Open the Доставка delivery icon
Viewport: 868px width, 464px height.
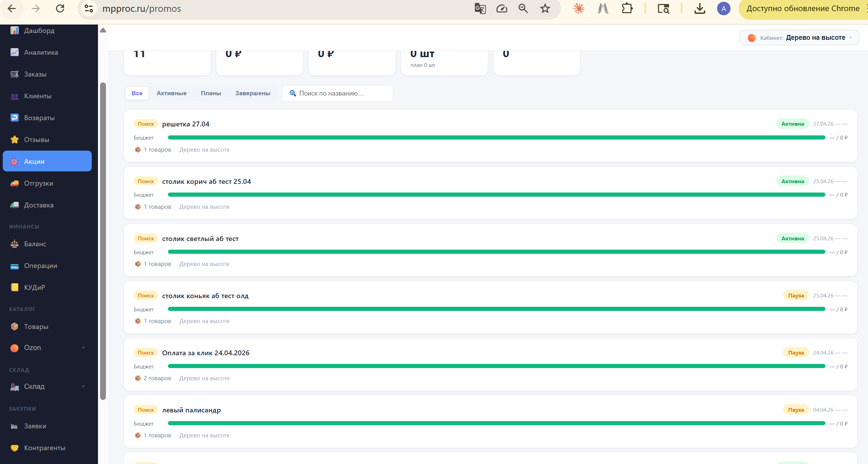(x=15, y=205)
